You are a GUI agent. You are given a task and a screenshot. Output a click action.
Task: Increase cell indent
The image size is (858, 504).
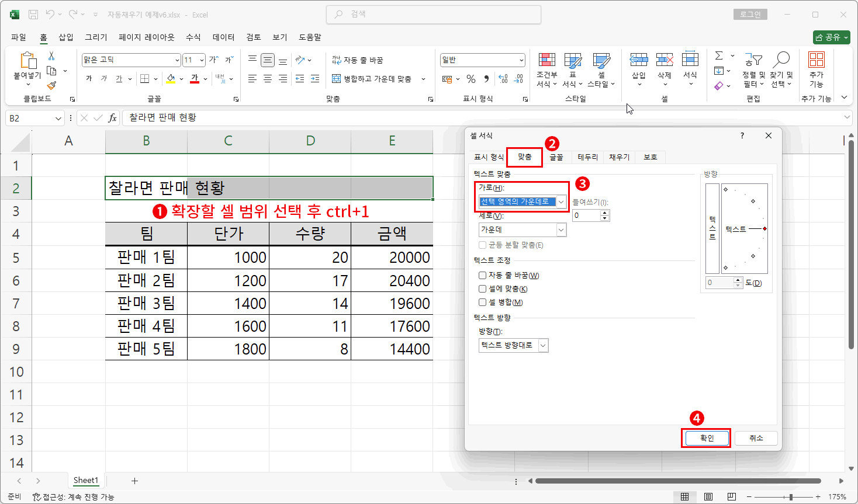[x=315, y=78]
